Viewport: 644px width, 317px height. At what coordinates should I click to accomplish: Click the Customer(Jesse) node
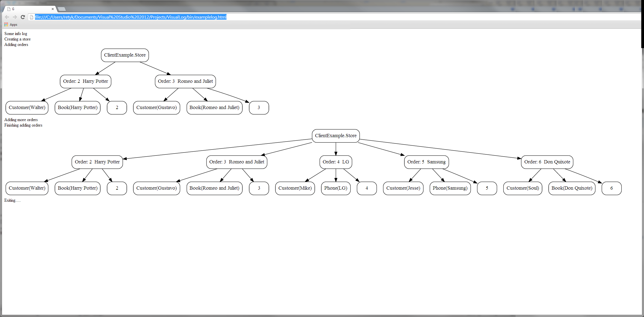[x=403, y=188]
